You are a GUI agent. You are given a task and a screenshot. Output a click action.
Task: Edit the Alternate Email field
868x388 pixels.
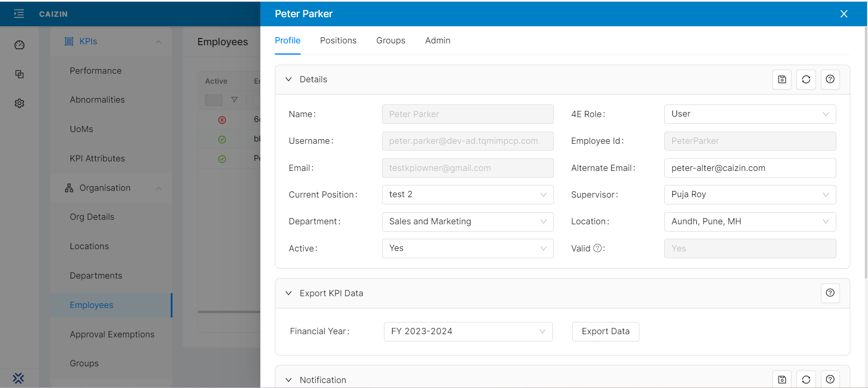tap(749, 168)
